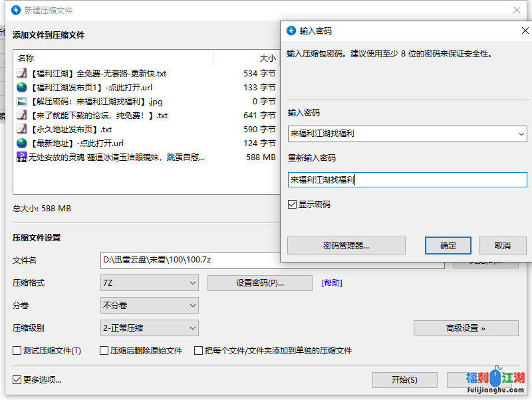This screenshot has height=400, width=532.
Task: Click into the 重新输入密码 field
Action: tap(407, 179)
